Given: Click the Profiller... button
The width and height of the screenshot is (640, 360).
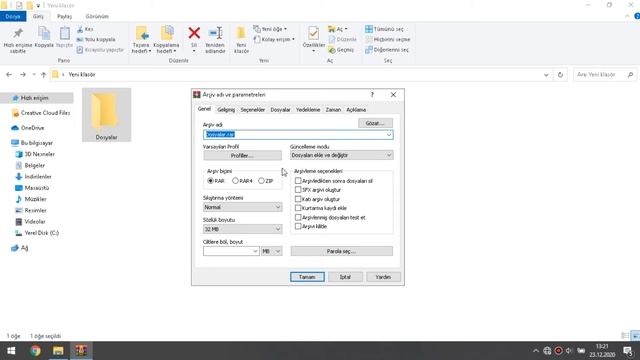Looking at the screenshot, I should (242, 156).
